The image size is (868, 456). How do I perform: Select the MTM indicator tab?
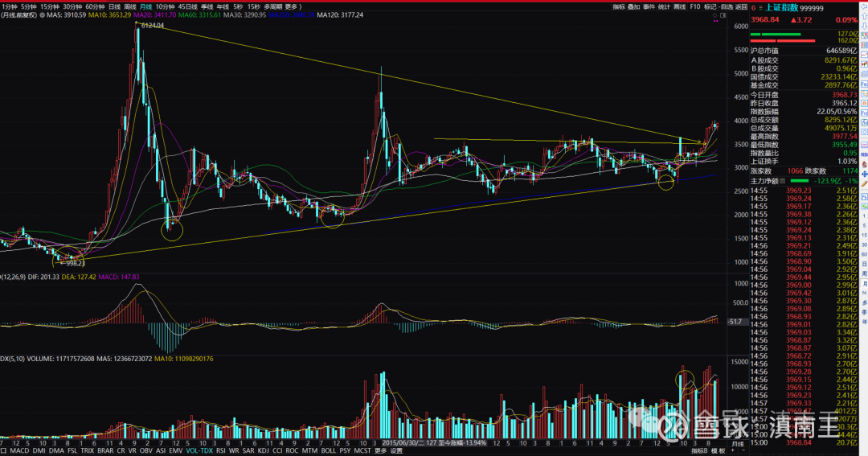(309, 450)
